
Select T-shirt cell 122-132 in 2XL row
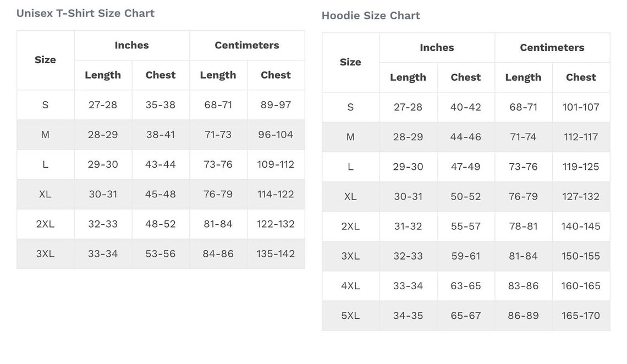pyautogui.click(x=276, y=224)
